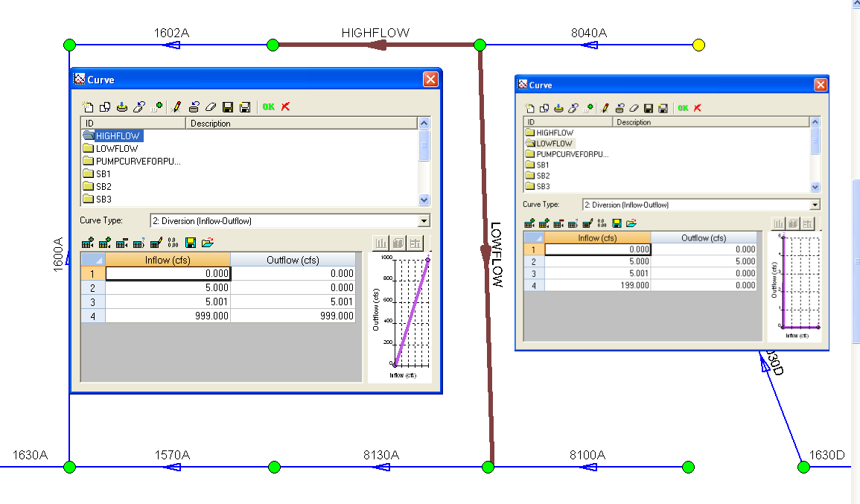Open the Curve Type dropdown in the right dialog

[x=815, y=204]
